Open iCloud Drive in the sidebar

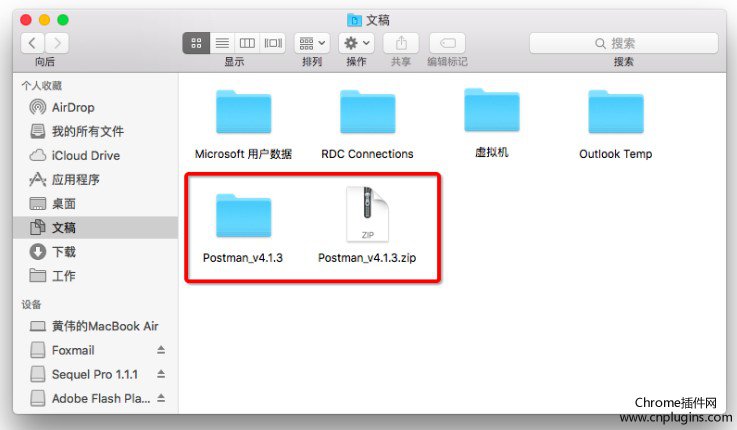[x=95, y=156]
